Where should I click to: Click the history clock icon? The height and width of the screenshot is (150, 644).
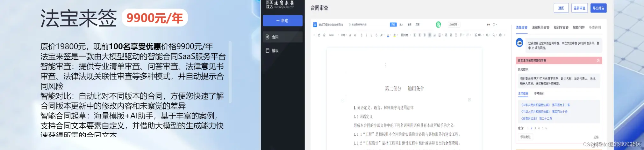tap(494, 25)
